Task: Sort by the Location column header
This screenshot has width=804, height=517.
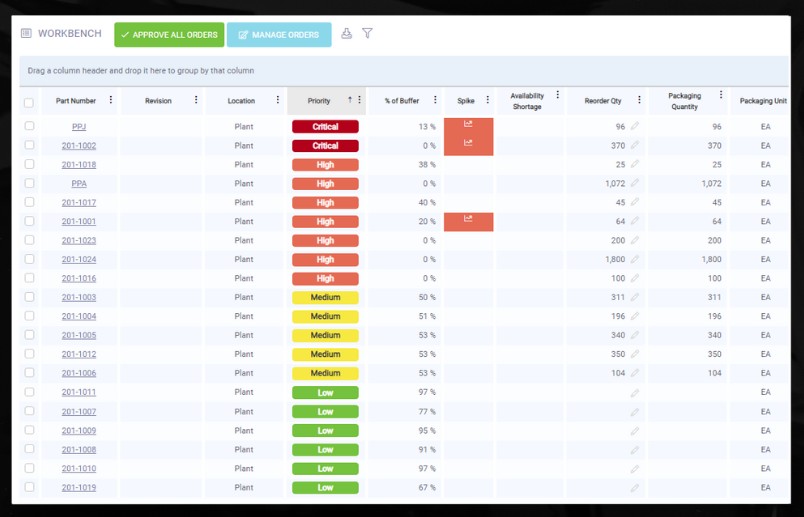Action: point(241,101)
